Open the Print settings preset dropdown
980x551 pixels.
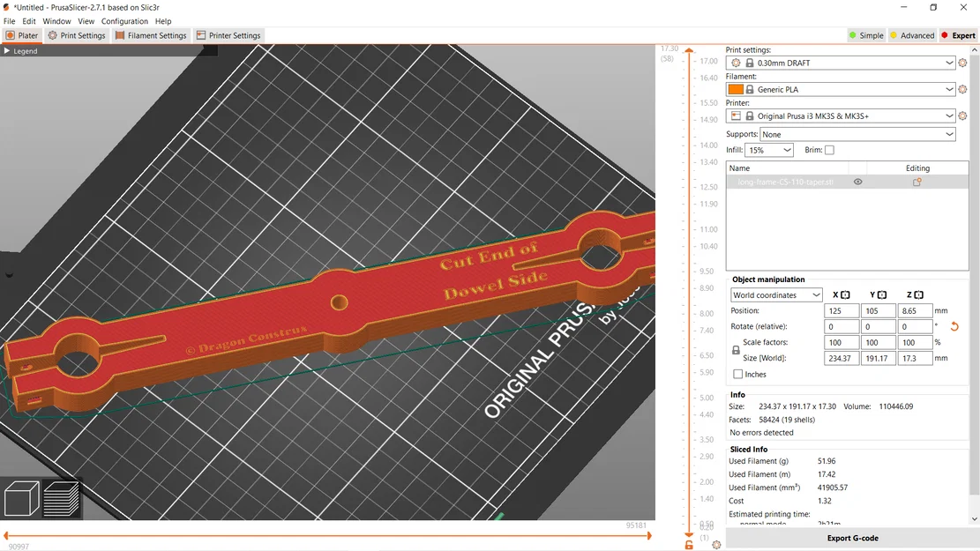(841, 63)
